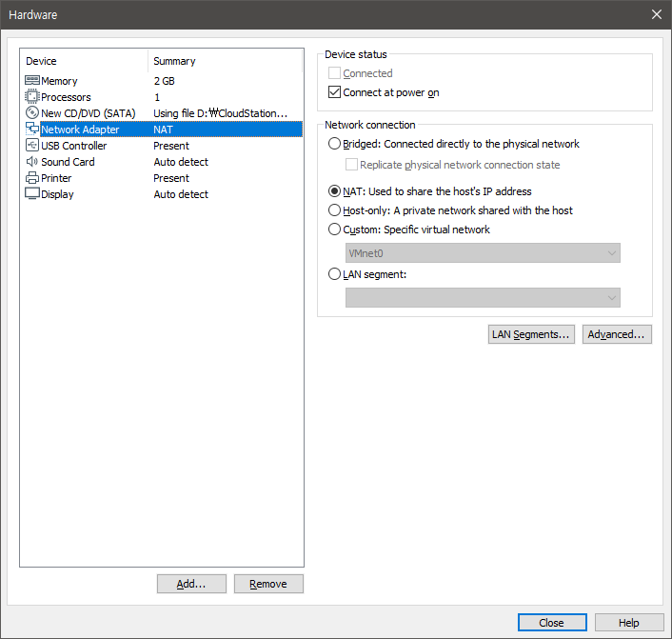Select the Memory row label
The width and height of the screenshot is (672, 639).
click(x=59, y=81)
